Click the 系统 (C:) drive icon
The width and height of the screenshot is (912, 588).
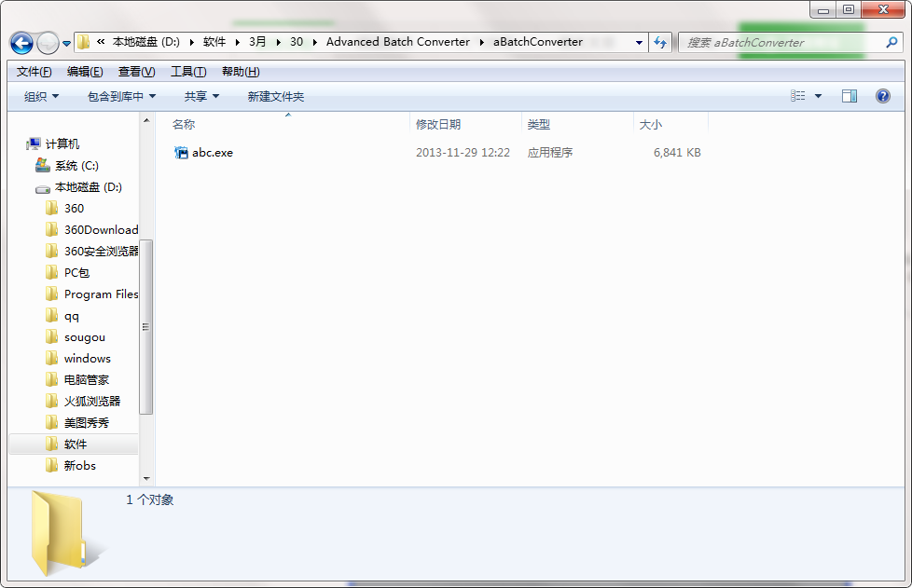pos(43,165)
